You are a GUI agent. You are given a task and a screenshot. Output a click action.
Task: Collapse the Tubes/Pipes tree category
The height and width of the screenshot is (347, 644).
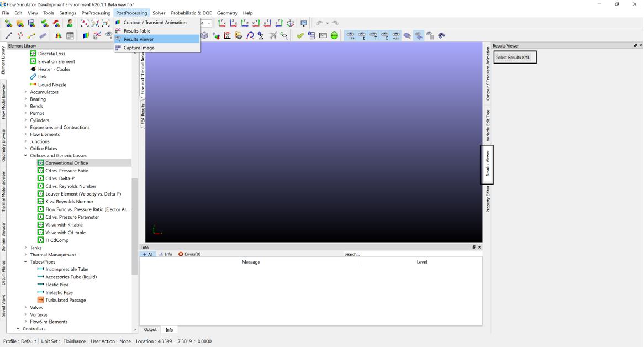coord(25,262)
